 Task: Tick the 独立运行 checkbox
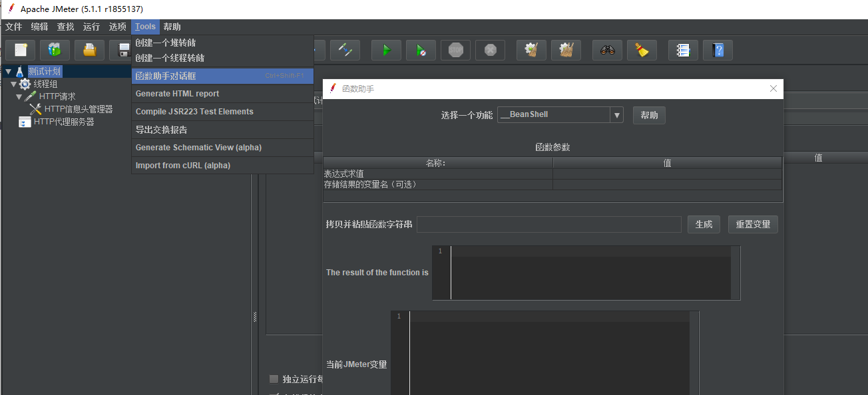pos(274,379)
